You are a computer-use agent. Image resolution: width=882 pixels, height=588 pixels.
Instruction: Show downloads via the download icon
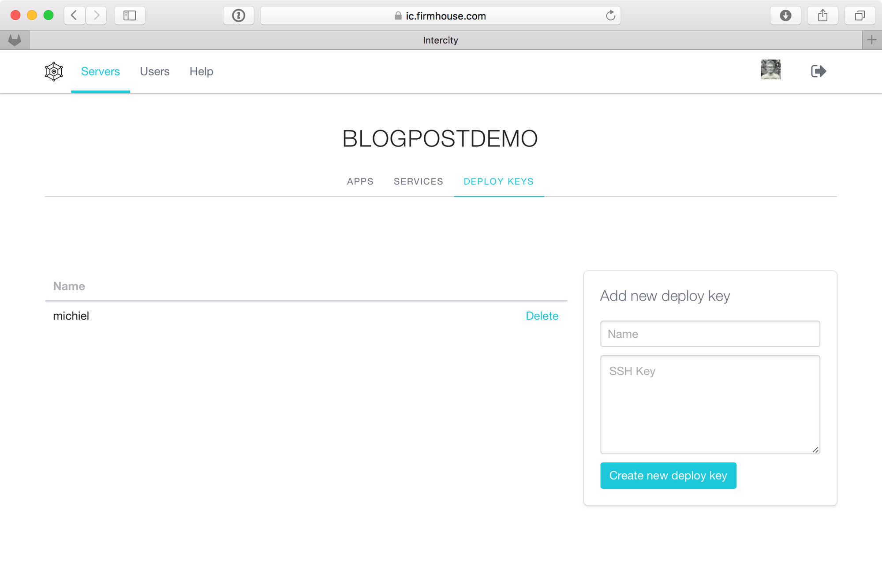click(785, 16)
